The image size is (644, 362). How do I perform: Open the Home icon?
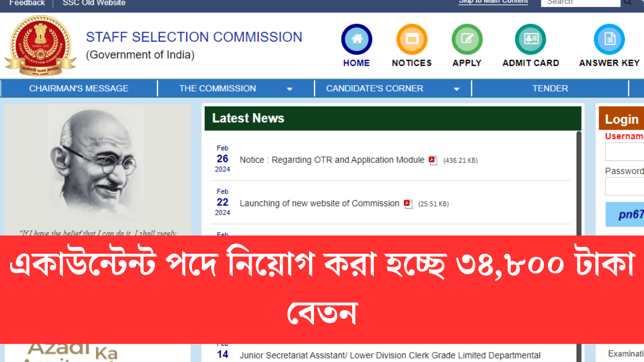point(357,39)
